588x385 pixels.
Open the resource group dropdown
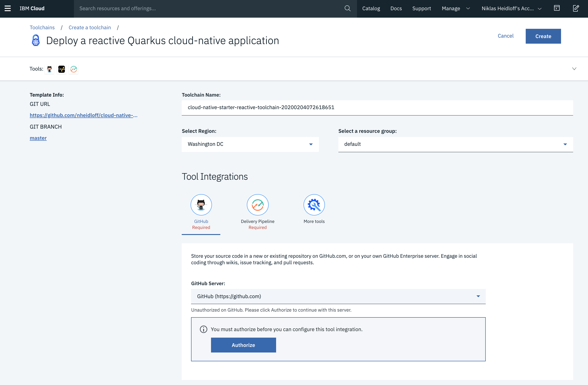(x=456, y=144)
